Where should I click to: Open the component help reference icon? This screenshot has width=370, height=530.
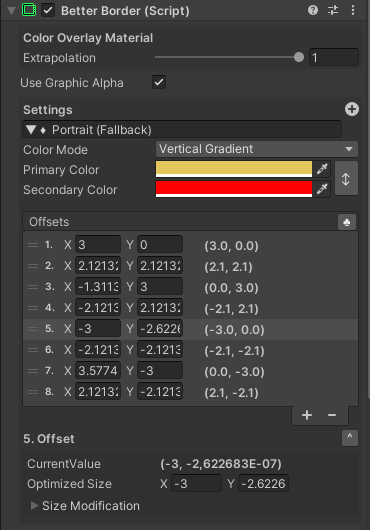[313, 10]
